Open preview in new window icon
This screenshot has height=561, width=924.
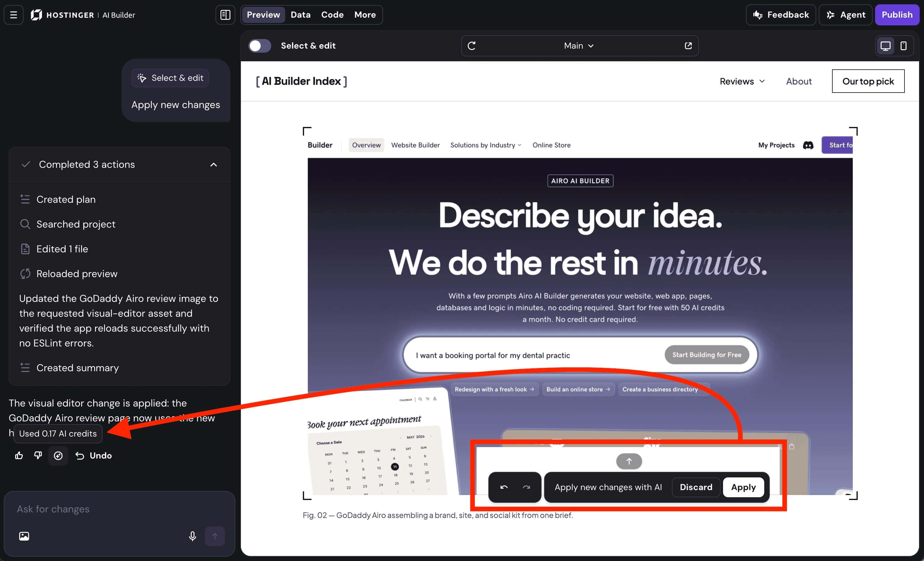688,46
